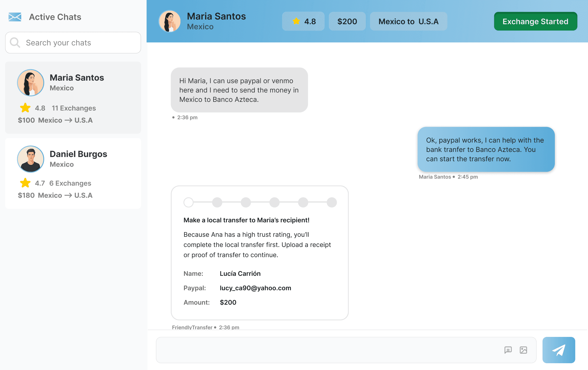Click the 4.8 rating badge in header

coord(303,21)
